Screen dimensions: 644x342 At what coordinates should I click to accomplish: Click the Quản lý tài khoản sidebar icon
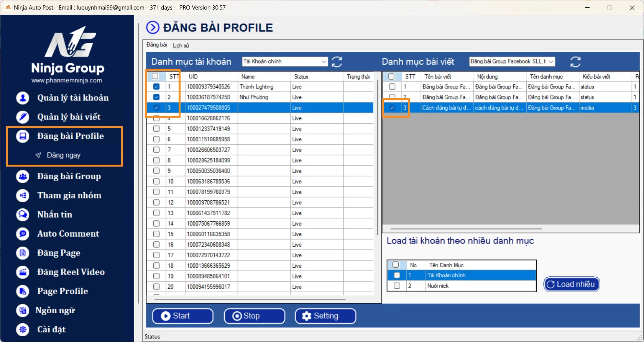point(23,98)
